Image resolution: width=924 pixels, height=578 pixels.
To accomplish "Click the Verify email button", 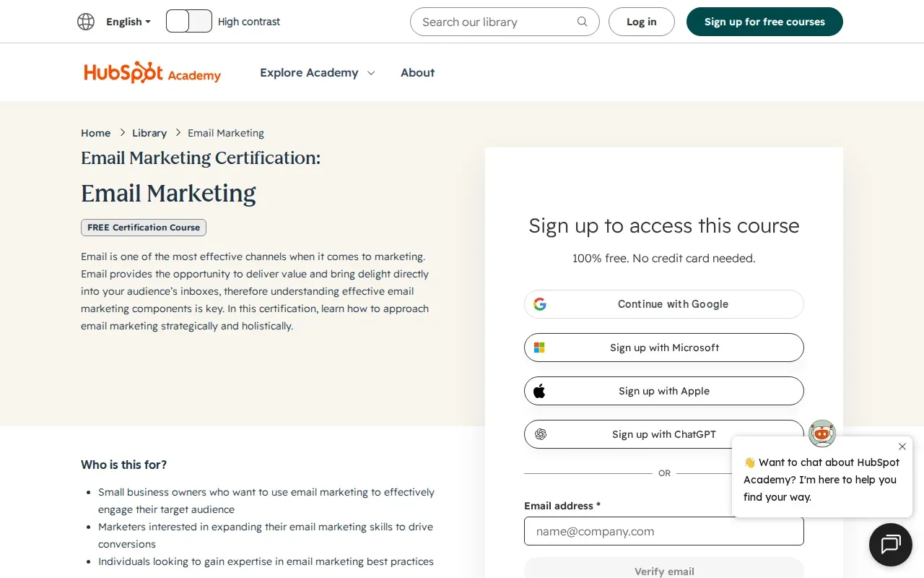I will click(664, 568).
